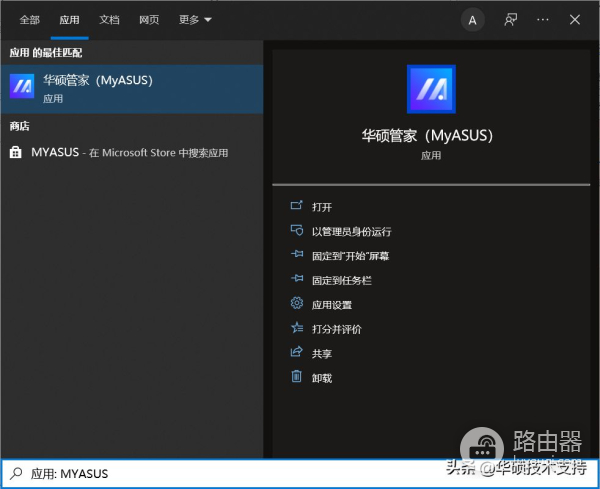The width and height of the screenshot is (600, 489).
Task: Click the Microsoft Store bag icon
Action: click(x=15, y=152)
